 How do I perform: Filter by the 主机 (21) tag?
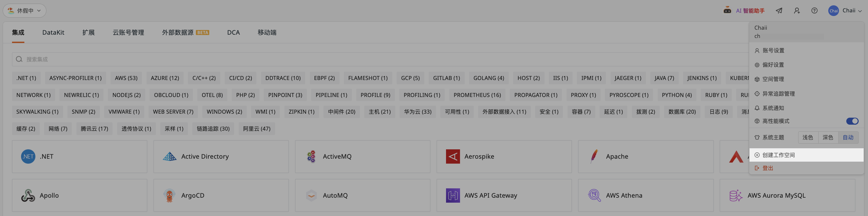[x=379, y=112]
